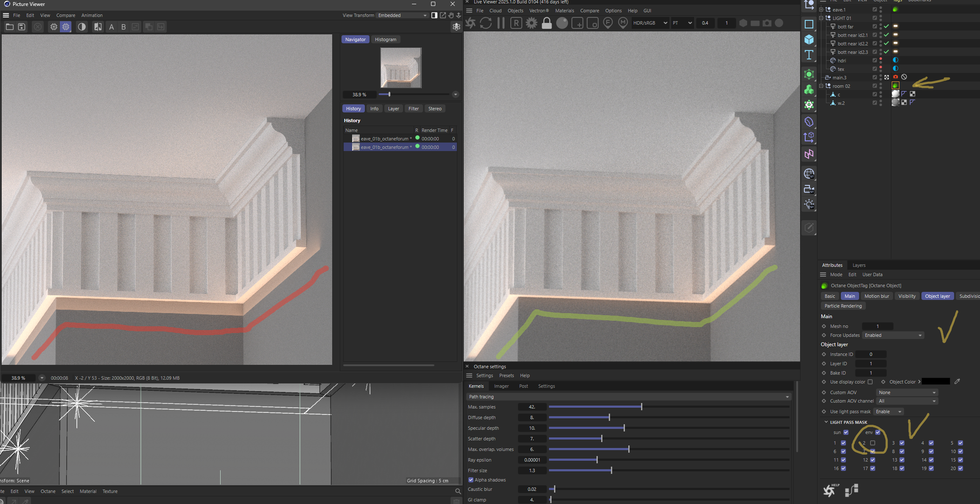Toggle the Live Viewer resolution lock icon
This screenshot has height=504, width=980.
[547, 23]
